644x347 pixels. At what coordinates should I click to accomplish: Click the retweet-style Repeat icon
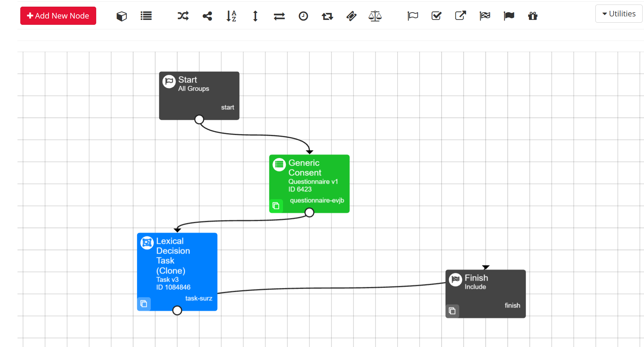point(327,16)
